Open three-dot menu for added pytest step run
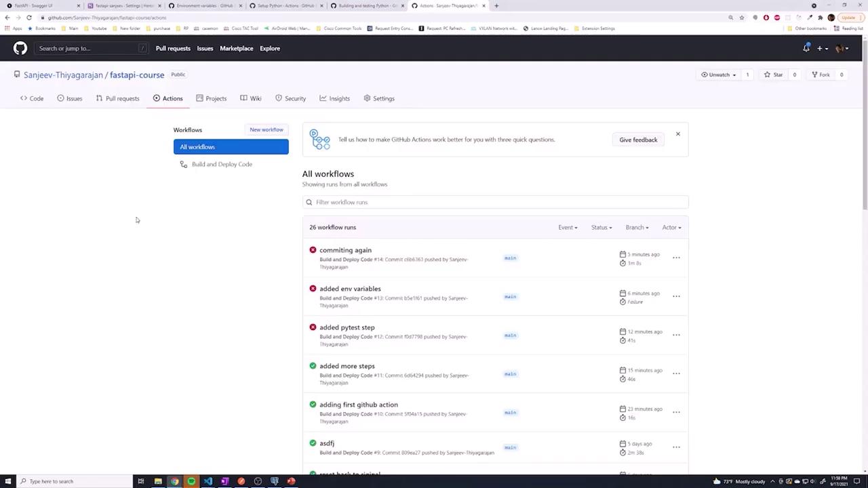Image resolution: width=868 pixels, height=488 pixels. 676,335
